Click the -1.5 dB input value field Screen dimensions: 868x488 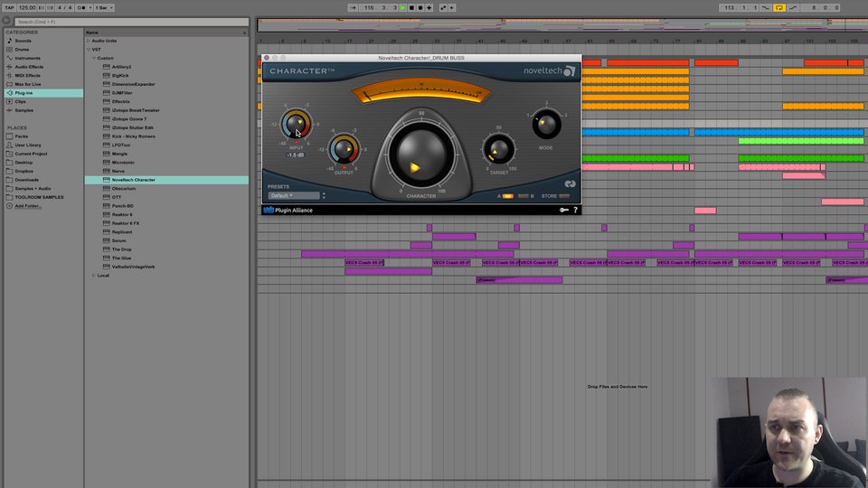pyautogui.click(x=296, y=155)
